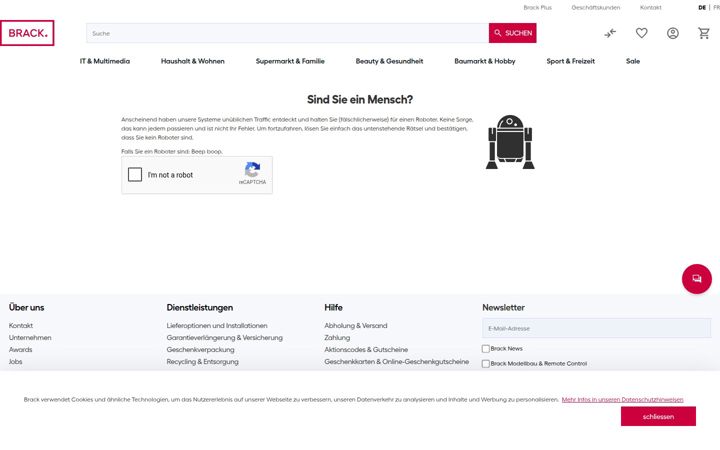Click the reCAPTCHA logo
This screenshot has height=450, width=720.
(x=252, y=169)
